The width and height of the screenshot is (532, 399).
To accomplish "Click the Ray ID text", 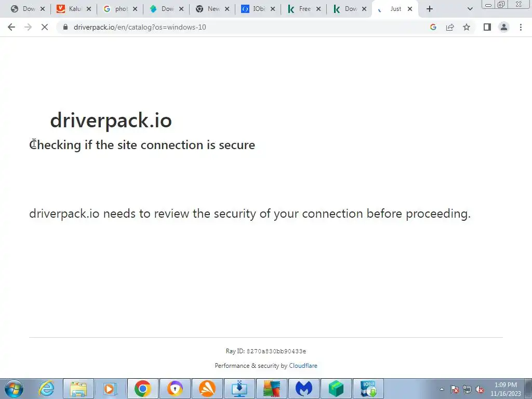I will [x=266, y=351].
